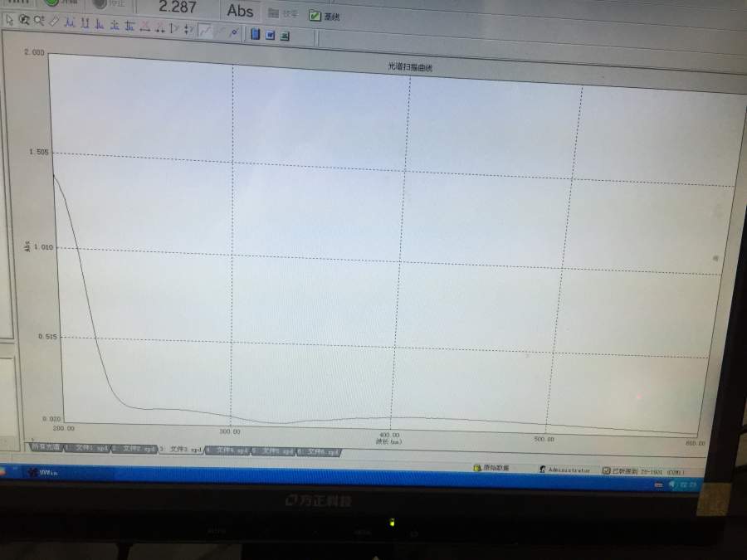Click the blue valley-marking icon
The image size is (747, 560).
(85, 23)
